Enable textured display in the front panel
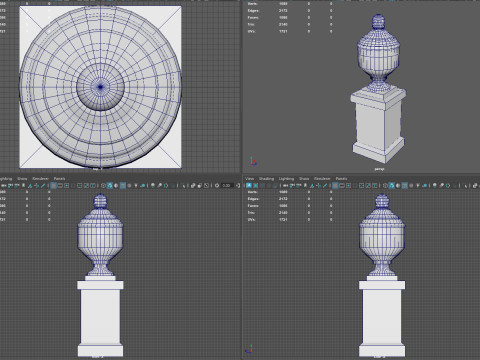The width and height of the screenshot is (480, 360). 129,185
